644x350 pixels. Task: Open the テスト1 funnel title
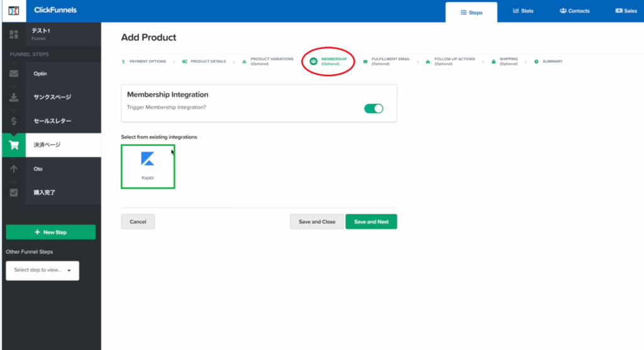click(x=41, y=31)
